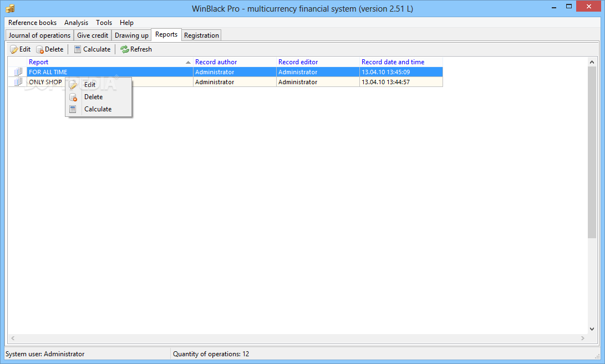Click report icon beside FOR ALL TIME
Image resolution: width=605 pixels, height=364 pixels.
18,71
